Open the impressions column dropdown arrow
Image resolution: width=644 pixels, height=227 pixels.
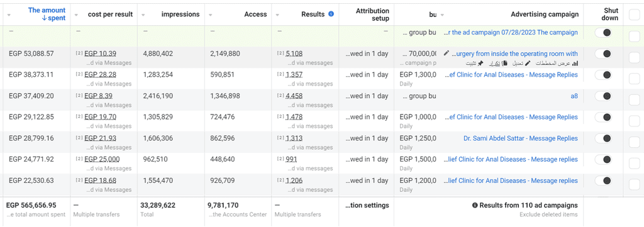(x=143, y=15)
